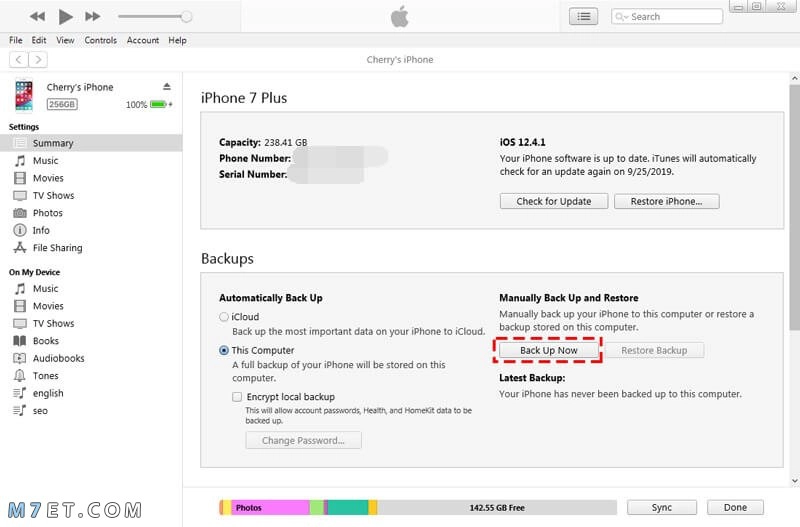Open the Info icon in sidebar
Screen dimensions: 800x527
20,230
